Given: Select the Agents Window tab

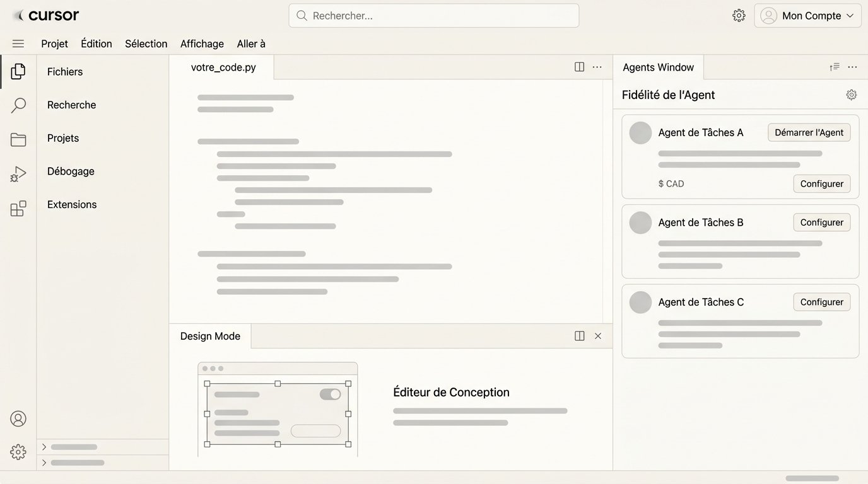Looking at the screenshot, I should [x=658, y=67].
